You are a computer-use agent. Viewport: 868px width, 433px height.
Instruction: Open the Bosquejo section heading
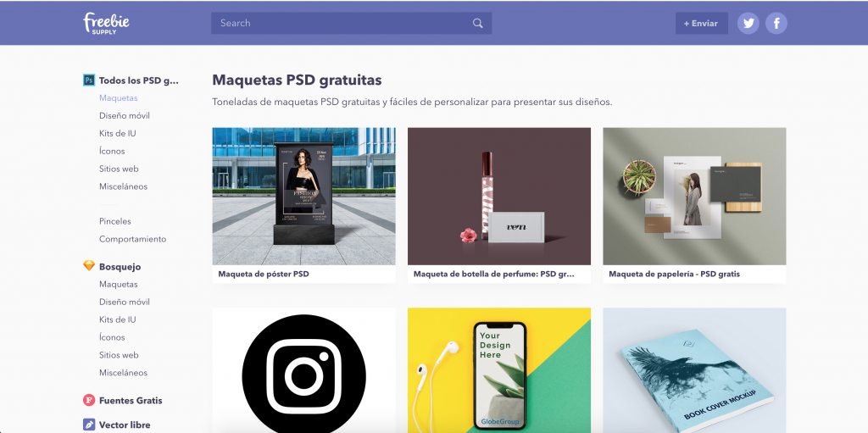(120, 267)
